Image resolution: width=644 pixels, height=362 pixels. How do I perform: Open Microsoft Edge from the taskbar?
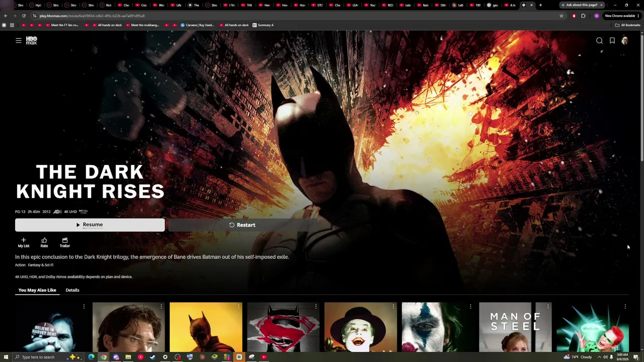point(91,357)
